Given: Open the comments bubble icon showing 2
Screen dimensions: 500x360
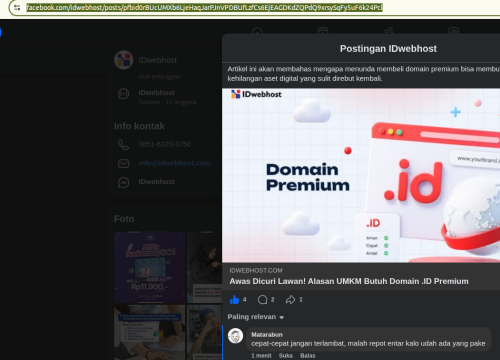Looking at the screenshot, I should [262, 300].
